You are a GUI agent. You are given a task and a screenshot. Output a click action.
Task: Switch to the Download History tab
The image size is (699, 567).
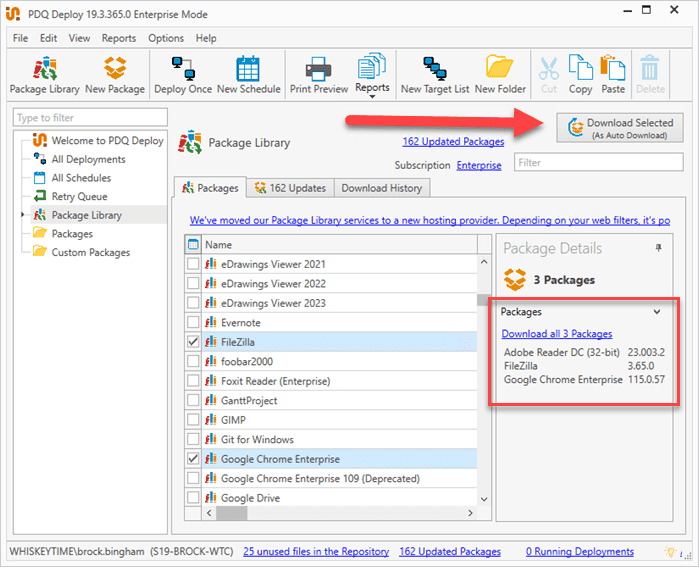point(382,188)
